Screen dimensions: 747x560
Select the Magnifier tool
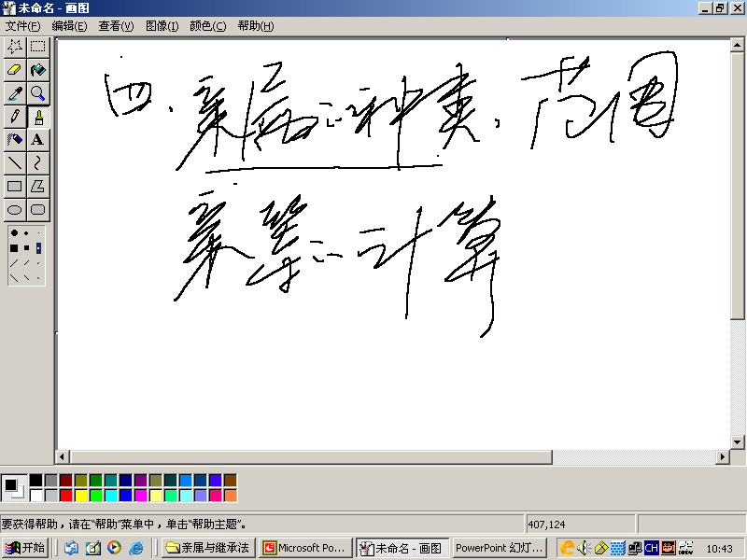coord(38,93)
